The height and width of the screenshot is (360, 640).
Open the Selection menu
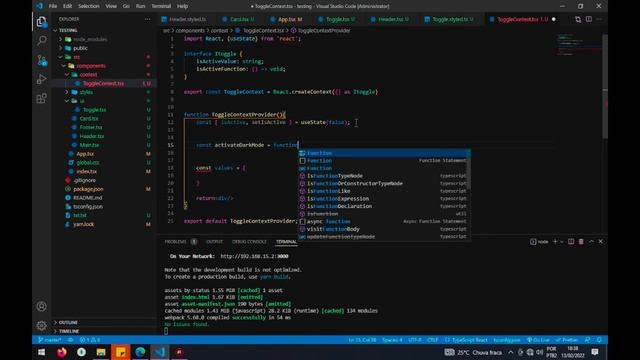click(89, 6)
